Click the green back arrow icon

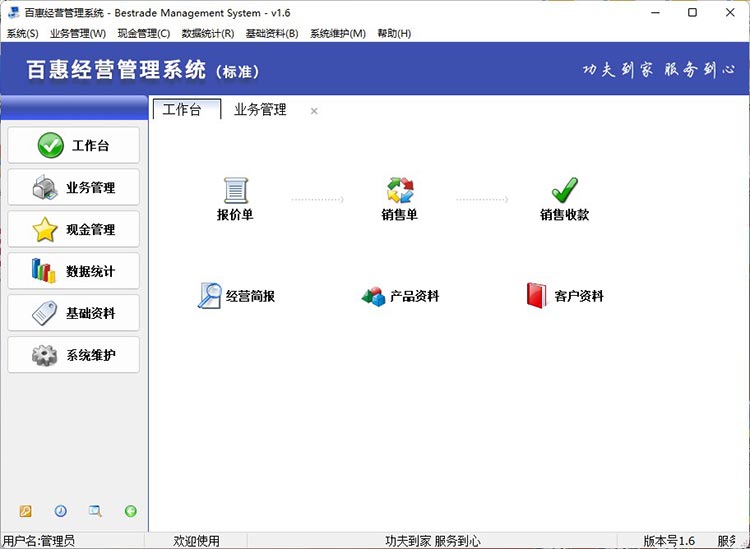click(x=131, y=511)
